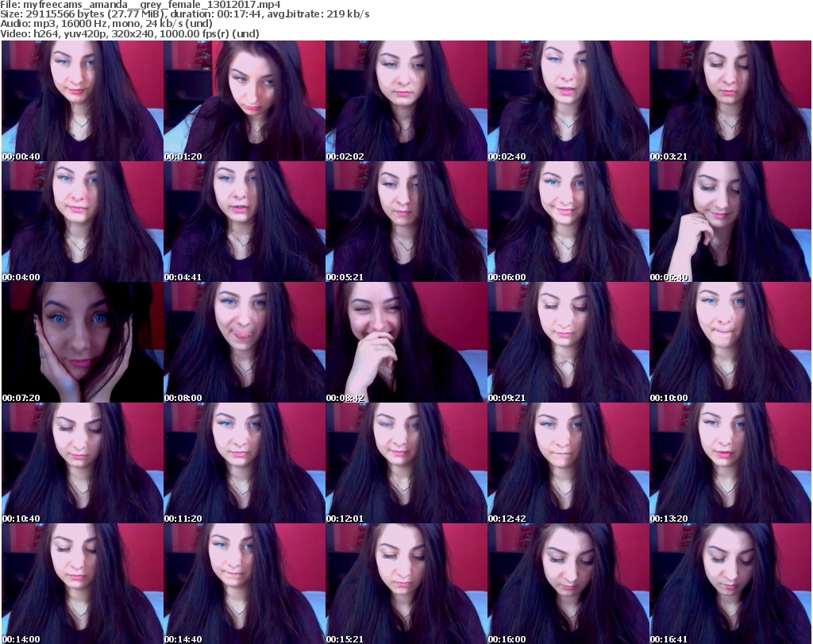Choose the thumbnail marked 00:12:42
This screenshot has height=644, width=813.
[568, 463]
